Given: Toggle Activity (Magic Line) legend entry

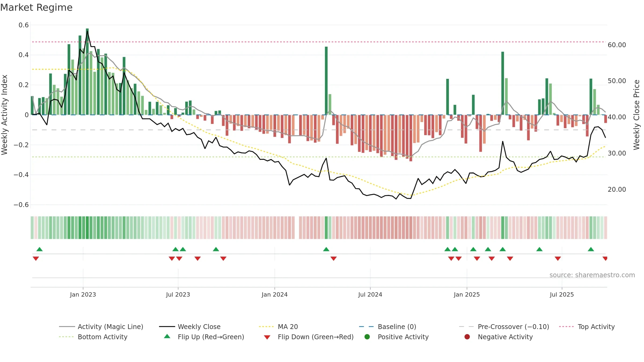Looking at the screenshot, I should click(x=101, y=327).
